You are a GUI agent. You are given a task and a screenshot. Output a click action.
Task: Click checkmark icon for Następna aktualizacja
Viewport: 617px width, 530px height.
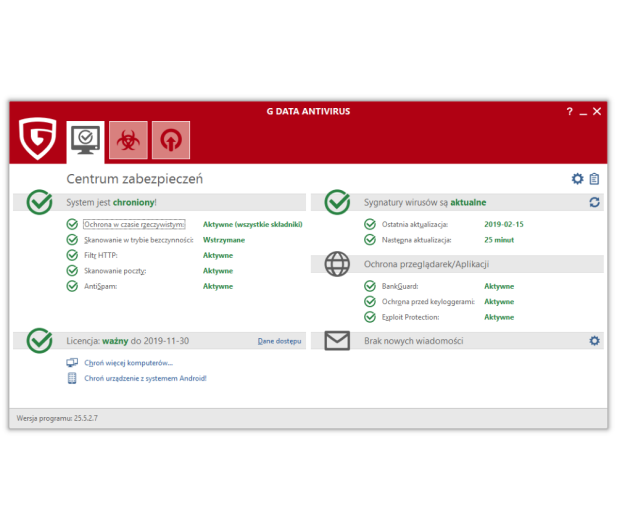tap(370, 240)
